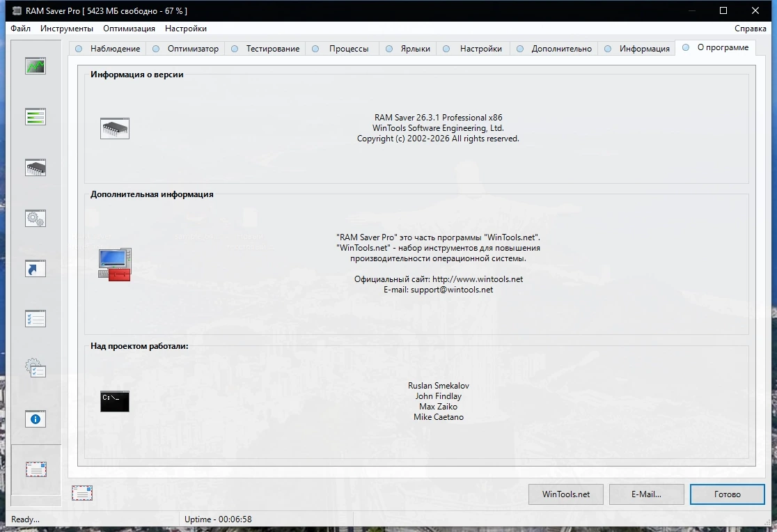
Task: Open the Оптимизация menu
Action: [x=129, y=29]
